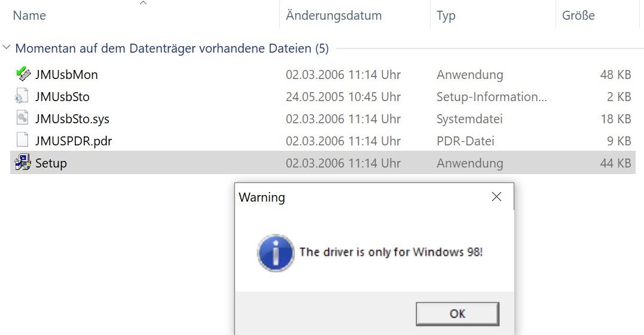Image resolution: width=644 pixels, height=335 pixels.
Task: Click the sort direction arrow above Name
Action: [143, 3]
